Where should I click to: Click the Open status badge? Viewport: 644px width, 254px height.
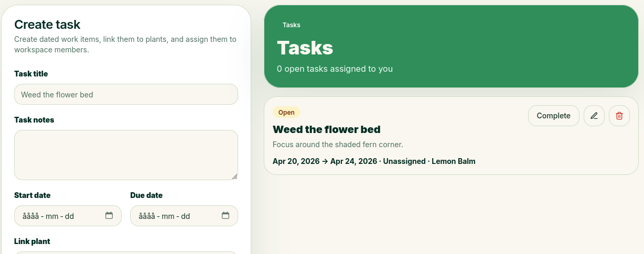coord(286,113)
